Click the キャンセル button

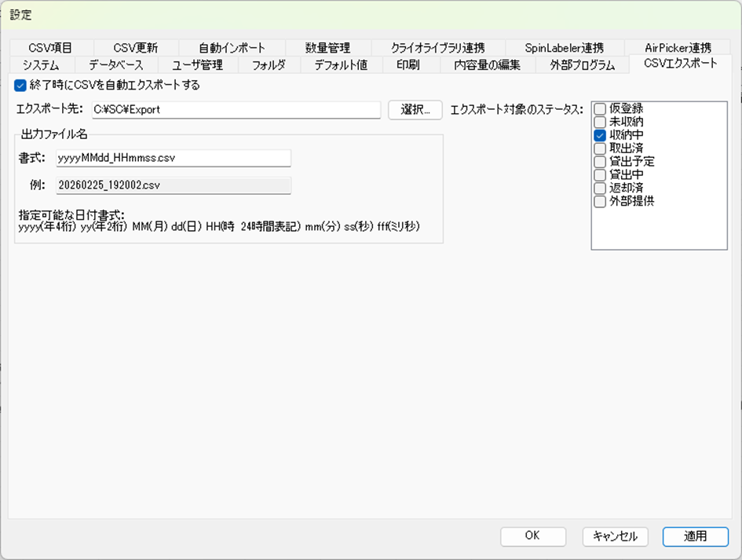pyautogui.click(x=616, y=536)
